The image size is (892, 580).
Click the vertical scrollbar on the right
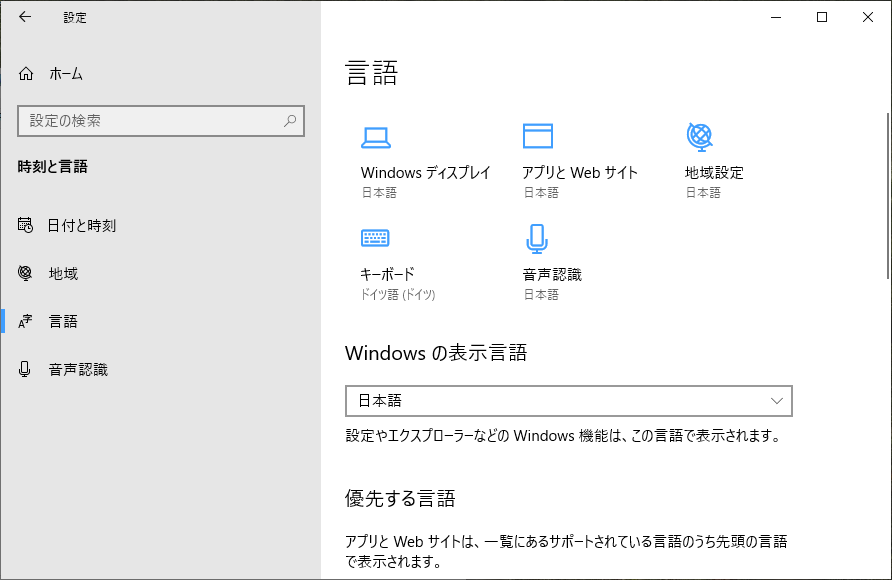(x=888, y=196)
